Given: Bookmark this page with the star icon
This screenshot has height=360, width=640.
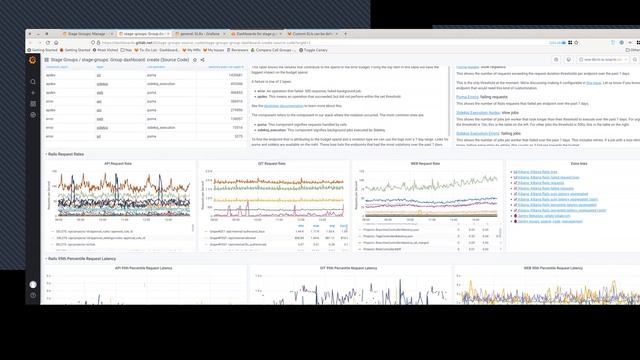Looking at the screenshot, I should [x=576, y=42].
